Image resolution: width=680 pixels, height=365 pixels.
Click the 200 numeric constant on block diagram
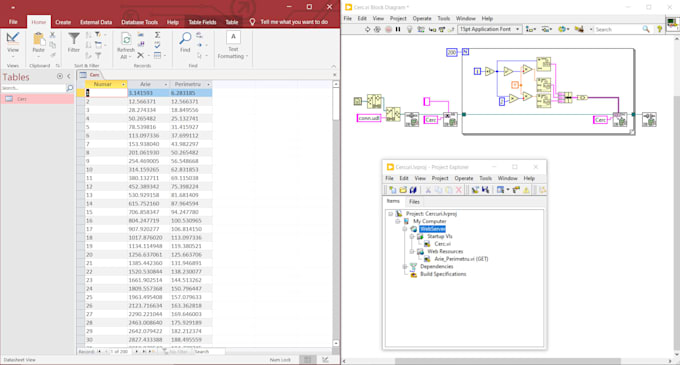[x=451, y=52]
